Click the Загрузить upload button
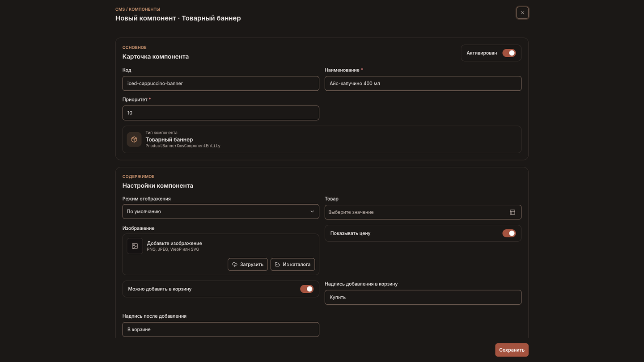Viewport: 644px width, 362px height. click(248, 265)
